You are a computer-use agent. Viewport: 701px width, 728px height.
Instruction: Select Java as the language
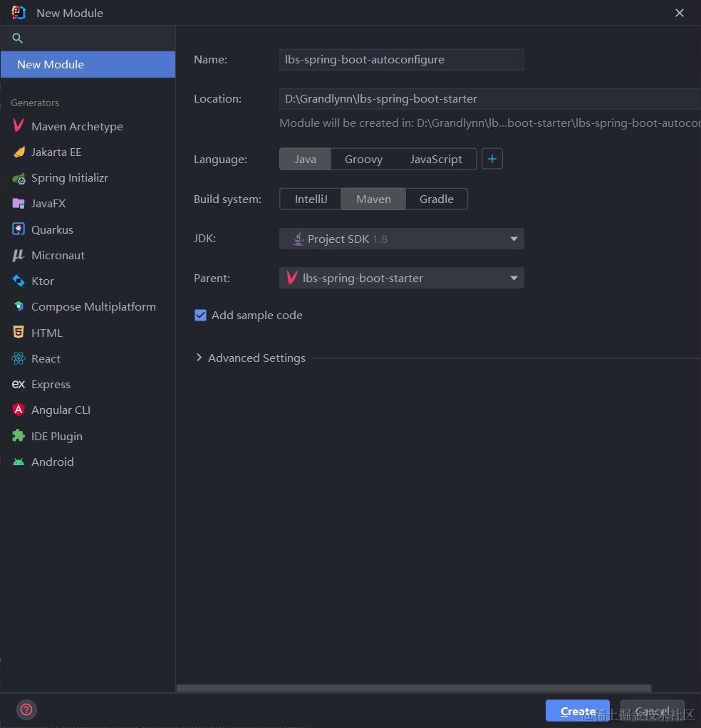point(305,160)
